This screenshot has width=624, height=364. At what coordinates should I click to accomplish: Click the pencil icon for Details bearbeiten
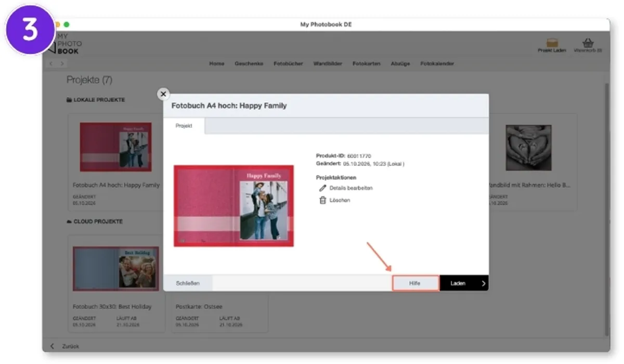tap(322, 188)
